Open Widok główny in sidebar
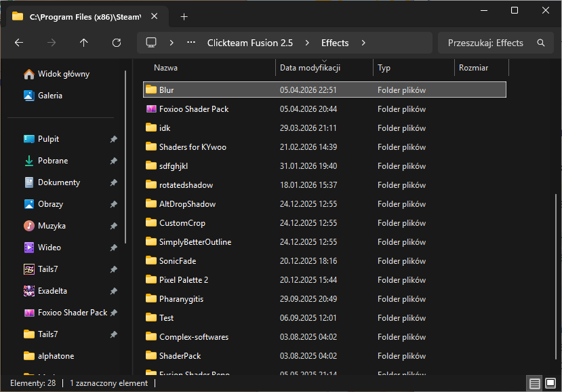The height and width of the screenshot is (392, 562). 63,74
